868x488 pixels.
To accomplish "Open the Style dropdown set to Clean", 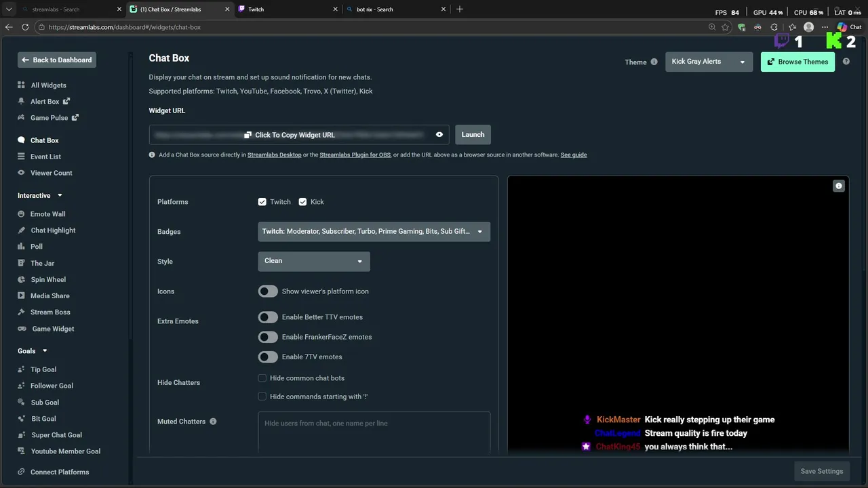I will click(x=314, y=261).
